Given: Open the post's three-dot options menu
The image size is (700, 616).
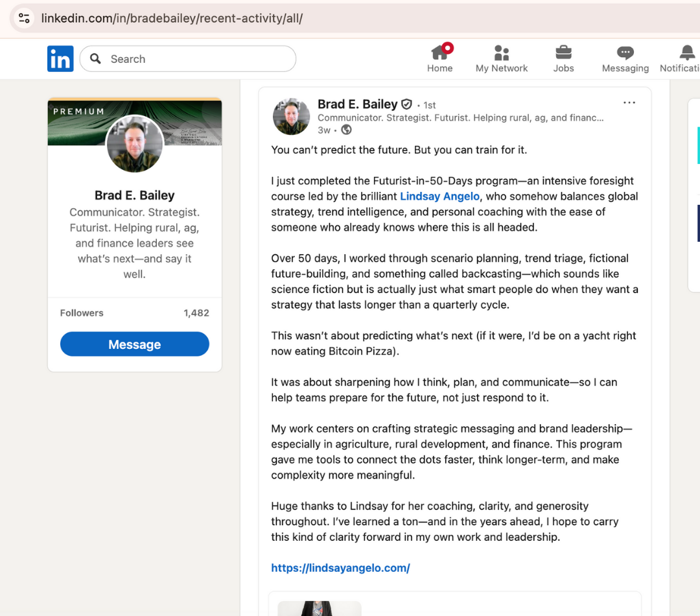Looking at the screenshot, I should [x=629, y=102].
